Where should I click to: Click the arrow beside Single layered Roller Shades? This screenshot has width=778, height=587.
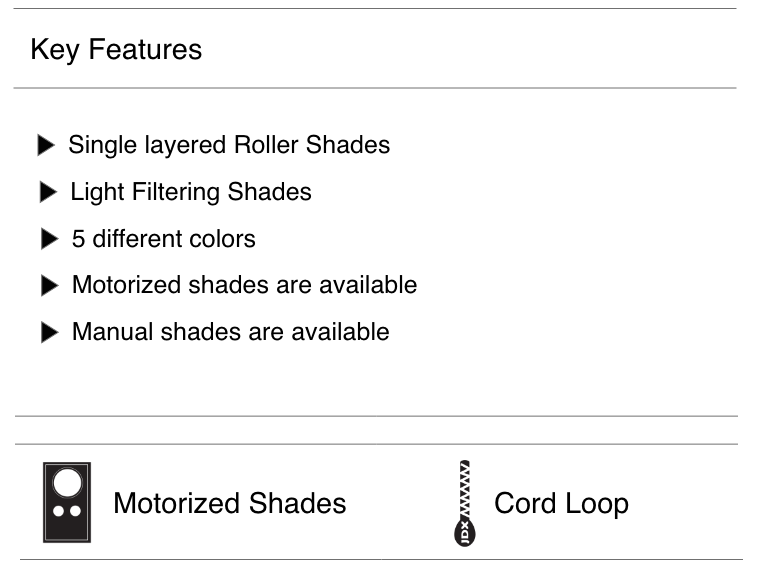click(46, 146)
